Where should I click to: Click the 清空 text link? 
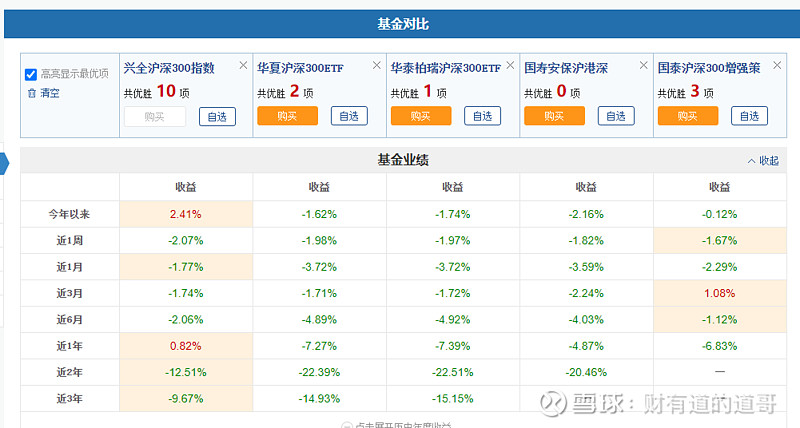click(x=50, y=93)
